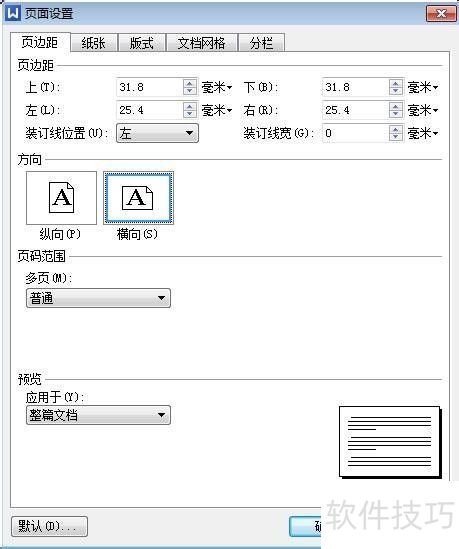The height and width of the screenshot is (549, 459).
Task: Increase the left margin with up stepper
Action: tap(189, 106)
